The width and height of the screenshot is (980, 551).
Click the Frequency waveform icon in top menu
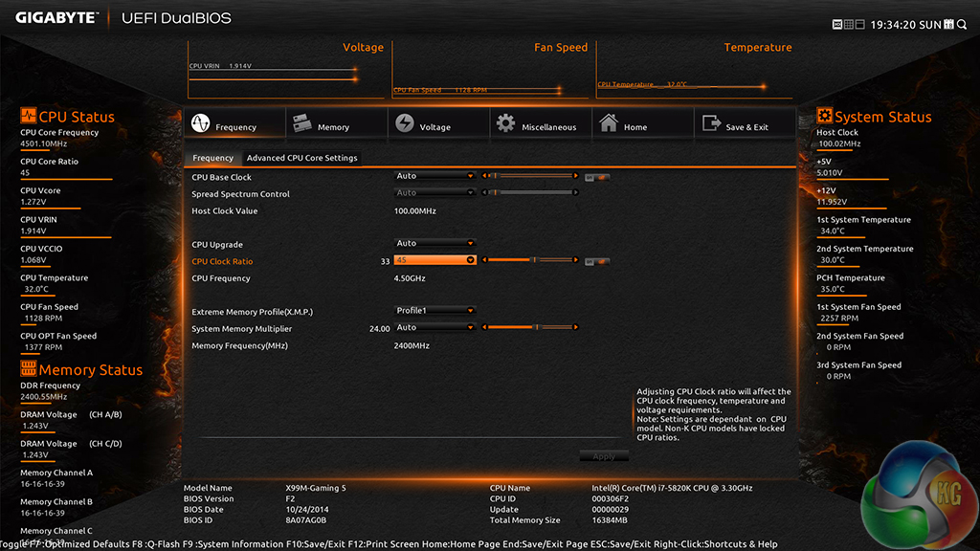coord(201,124)
